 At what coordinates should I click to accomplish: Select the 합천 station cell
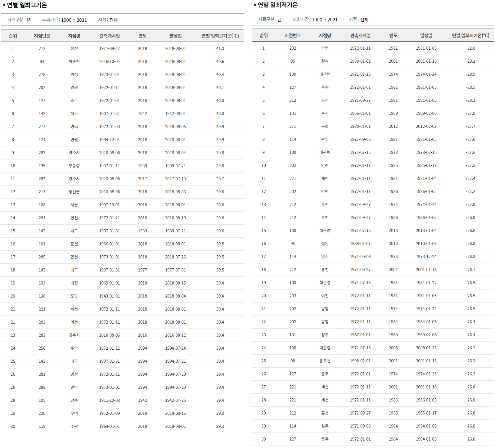click(74, 257)
